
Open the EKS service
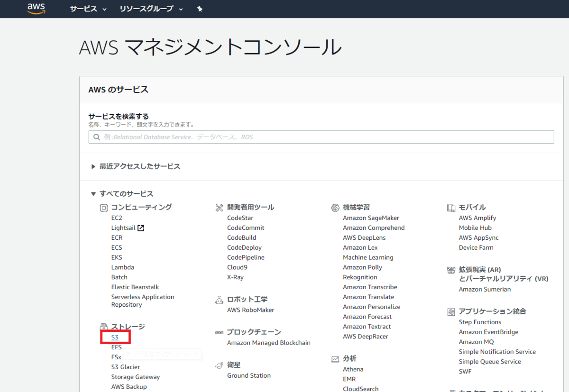[117, 257]
